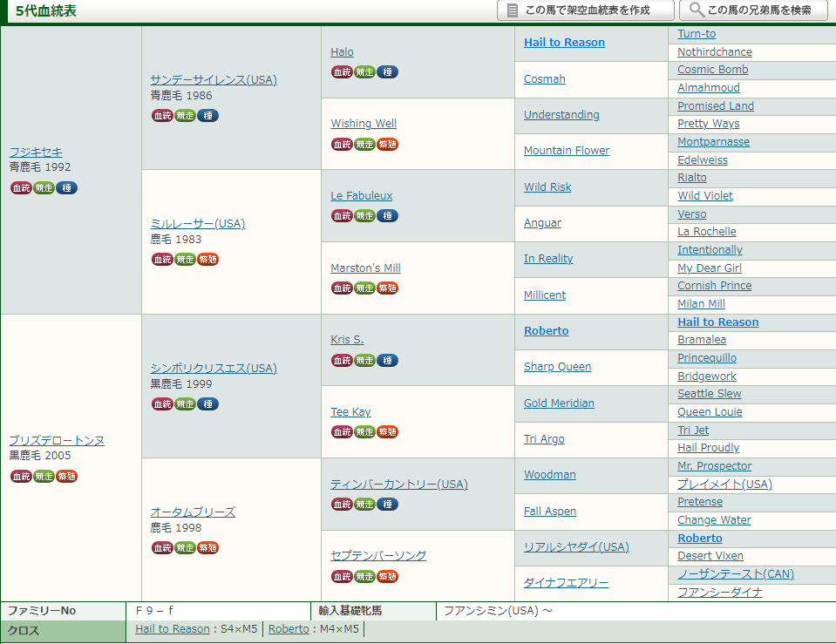Open the Seattle Slew link

[x=710, y=394]
